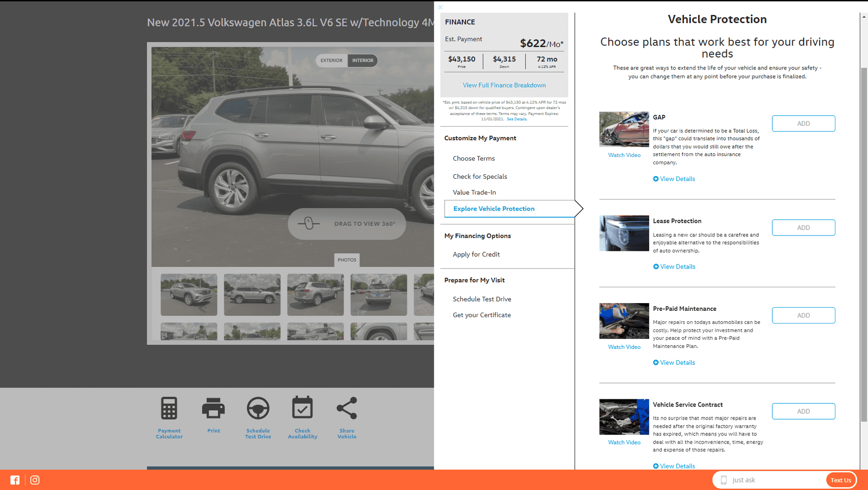The height and width of the screenshot is (490, 868).
Task: Open the Instagram page icon
Action: (35, 480)
